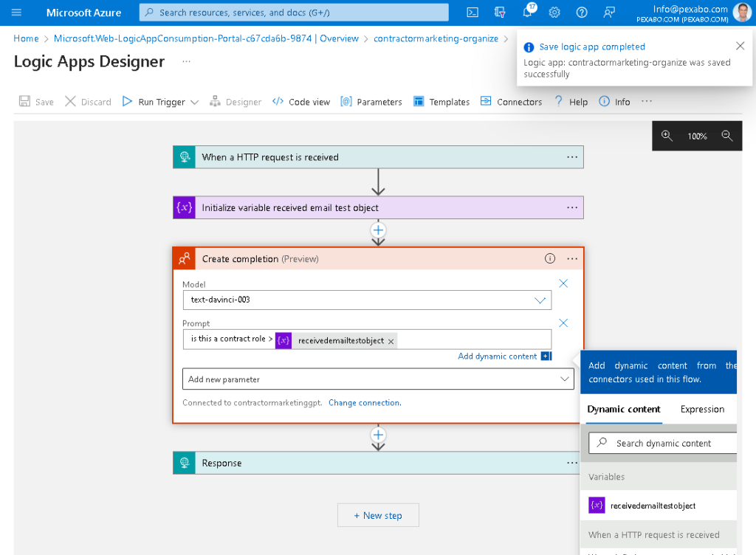Click Change connection link

[365, 403]
